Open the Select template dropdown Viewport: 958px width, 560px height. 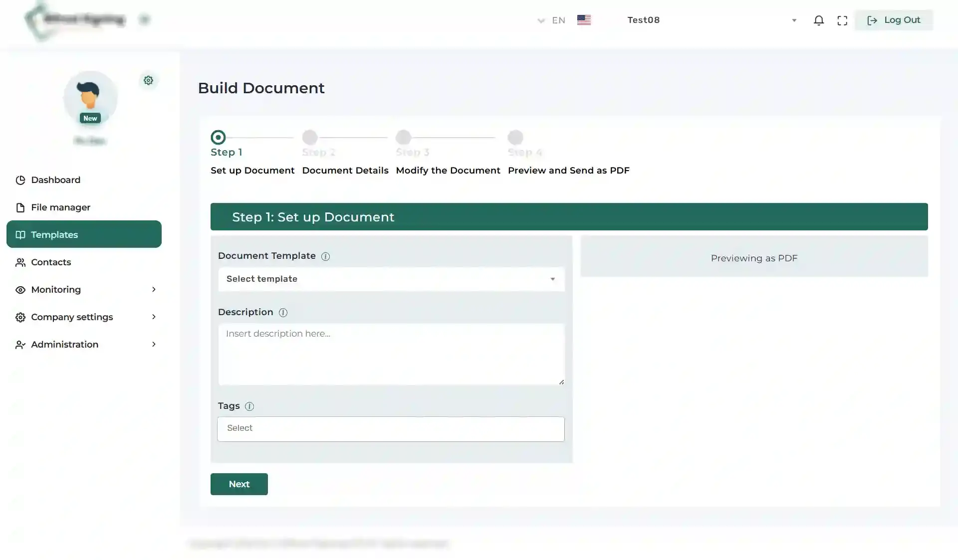(391, 279)
